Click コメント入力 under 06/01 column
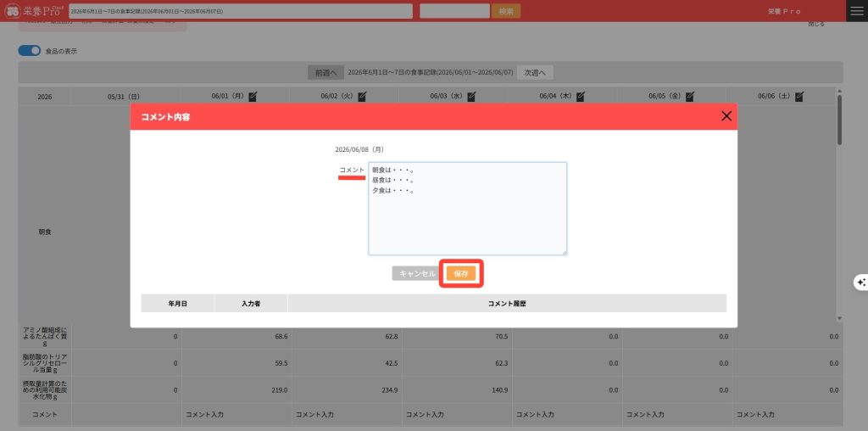868x431 pixels. [204, 414]
